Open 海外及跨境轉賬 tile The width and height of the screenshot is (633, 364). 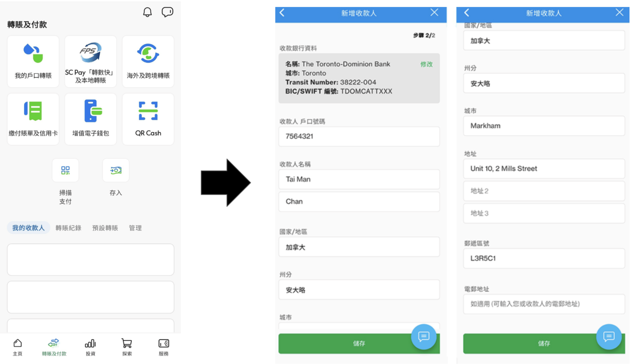(148, 62)
